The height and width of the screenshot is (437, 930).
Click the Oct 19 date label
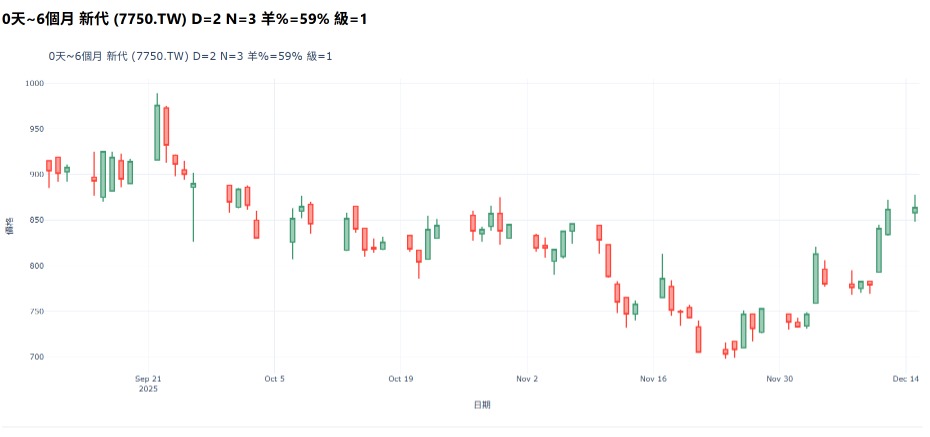401,379
